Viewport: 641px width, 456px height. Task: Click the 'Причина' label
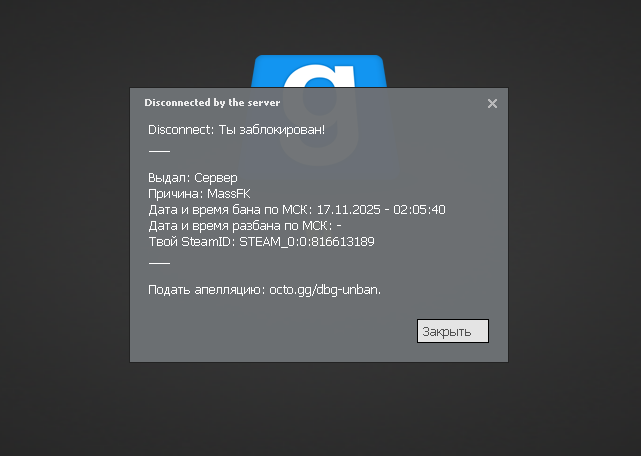(x=174, y=193)
